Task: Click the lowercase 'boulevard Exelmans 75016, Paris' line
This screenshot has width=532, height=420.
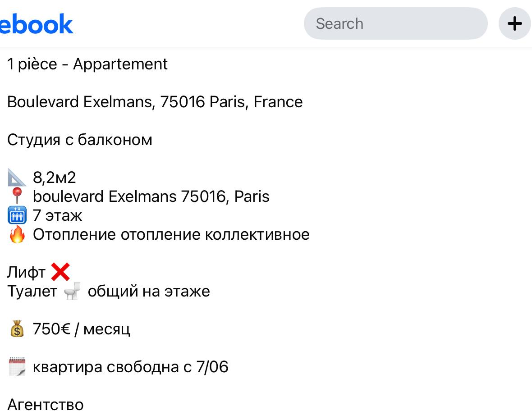Action: click(x=151, y=196)
